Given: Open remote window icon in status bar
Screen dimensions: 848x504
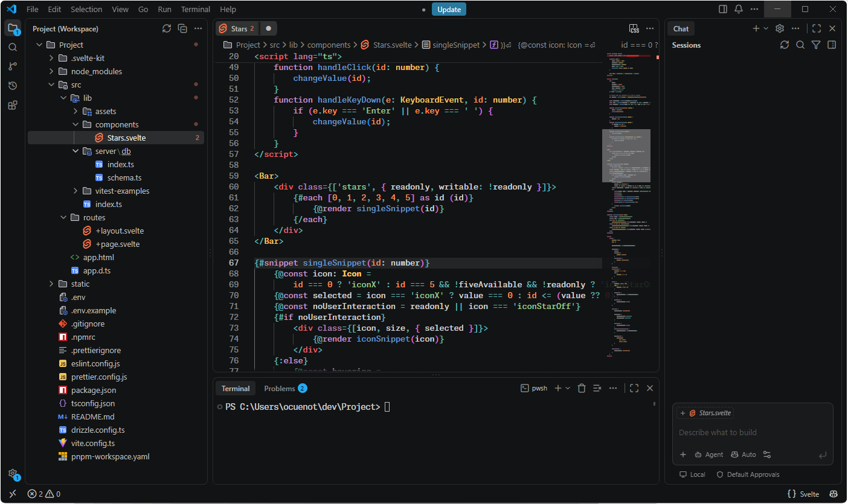Looking at the screenshot, I should point(13,494).
